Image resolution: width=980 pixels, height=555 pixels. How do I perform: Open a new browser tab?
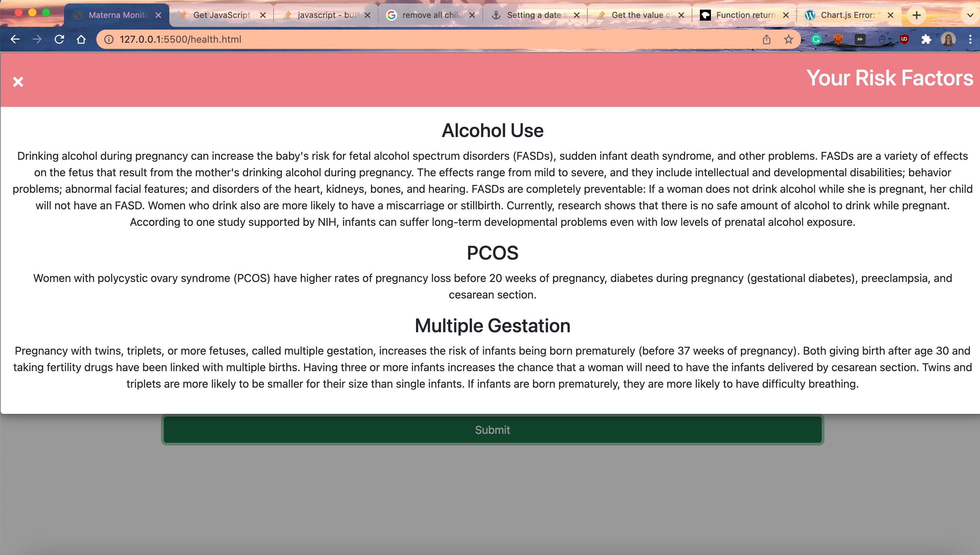[x=917, y=15]
